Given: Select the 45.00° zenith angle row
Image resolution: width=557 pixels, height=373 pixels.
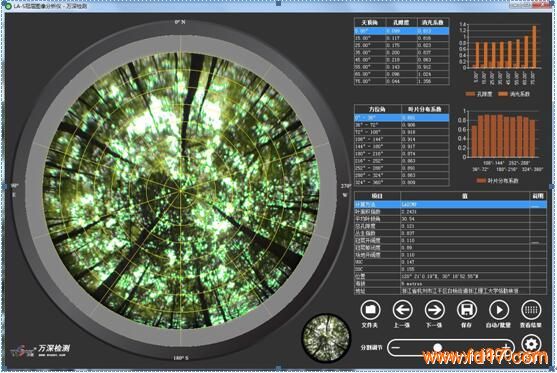Looking at the screenshot, I should click(401, 60).
